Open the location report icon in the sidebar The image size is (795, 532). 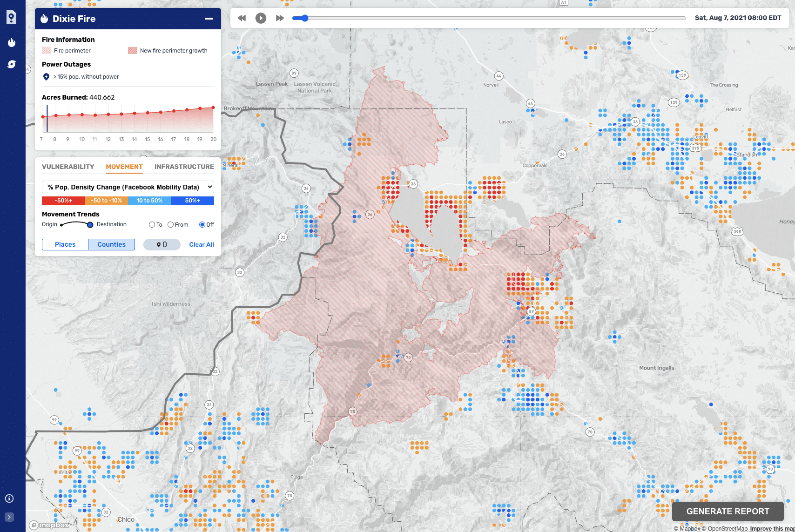[12, 17]
